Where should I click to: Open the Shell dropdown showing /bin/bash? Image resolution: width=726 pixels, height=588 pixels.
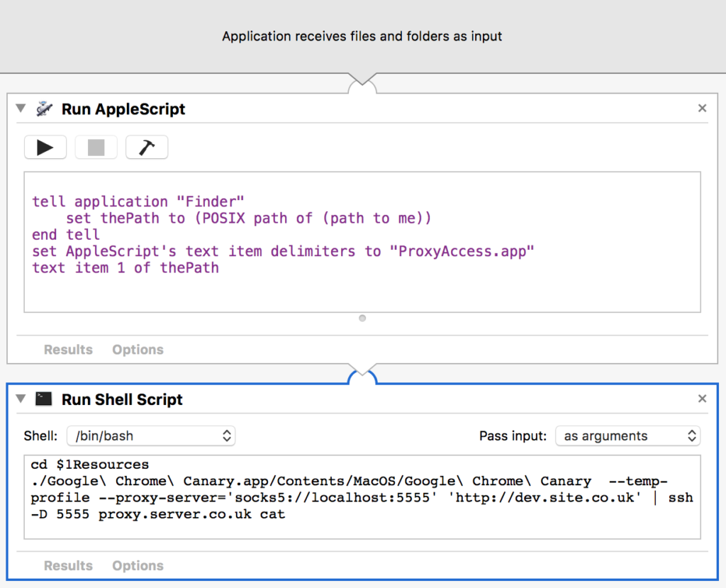coord(151,436)
